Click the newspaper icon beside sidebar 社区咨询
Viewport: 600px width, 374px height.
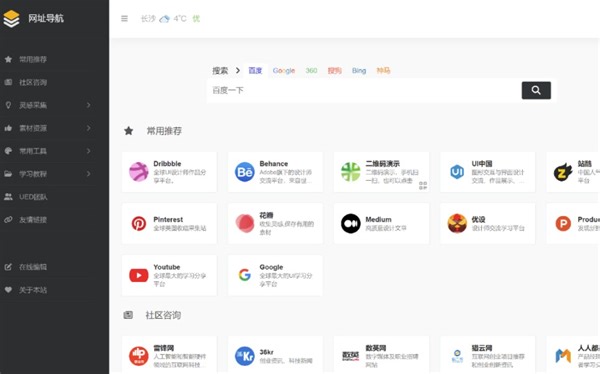(8, 82)
